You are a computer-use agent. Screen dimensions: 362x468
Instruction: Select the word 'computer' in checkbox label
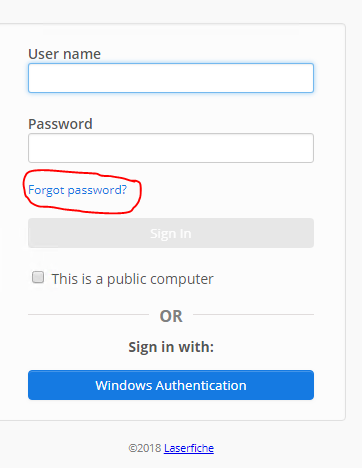point(182,279)
